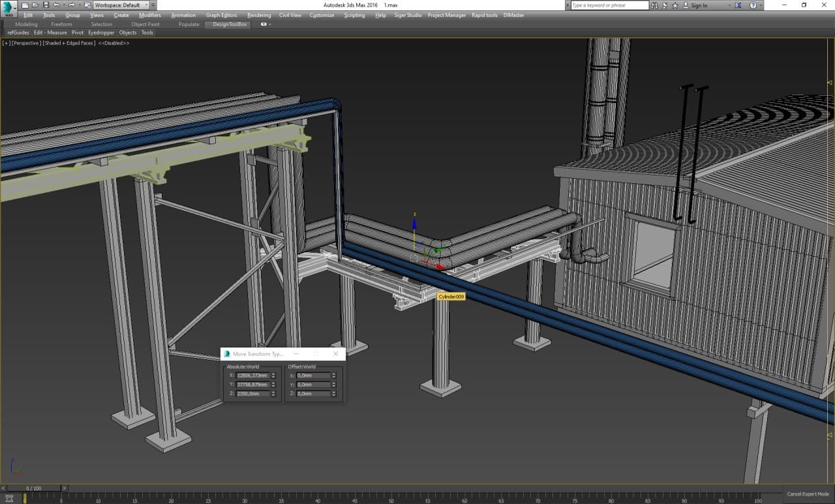Image resolution: width=835 pixels, height=504 pixels.
Task: Click the Undo arrow icon
Action: [x=56, y=5]
